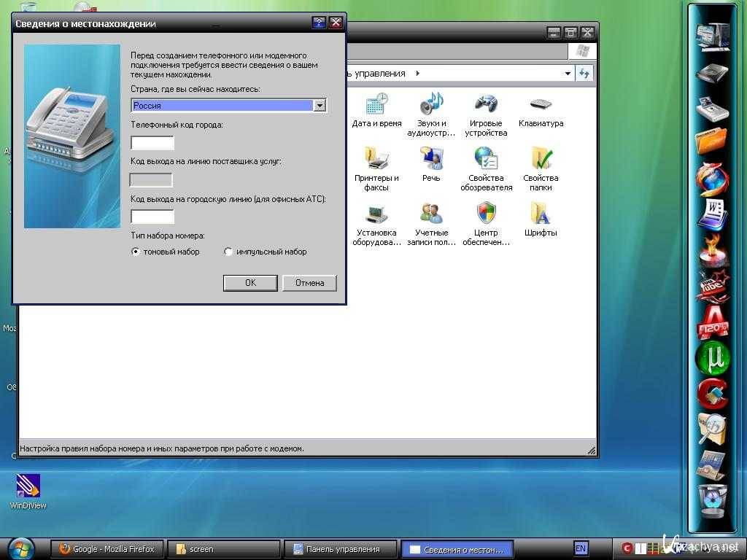Click the office ATC outside line code field
The image size is (747, 560).
(x=152, y=217)
